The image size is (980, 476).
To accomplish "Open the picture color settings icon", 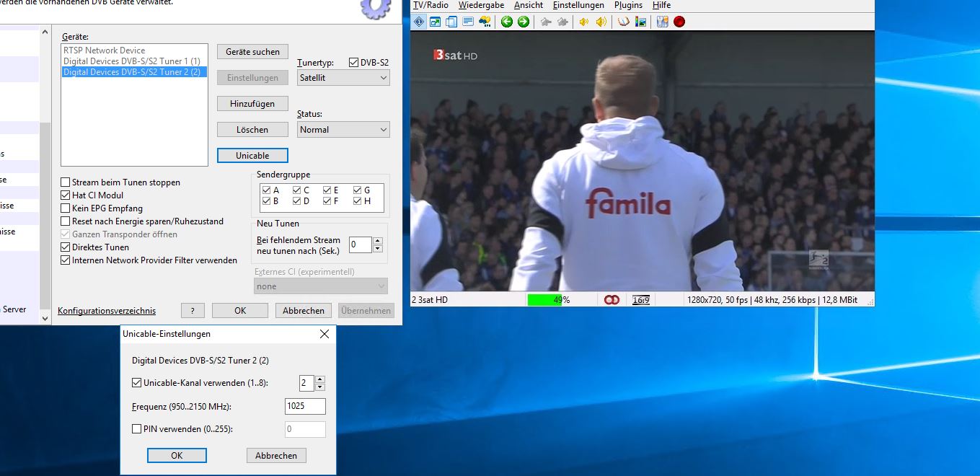I will tap(640, 22).
